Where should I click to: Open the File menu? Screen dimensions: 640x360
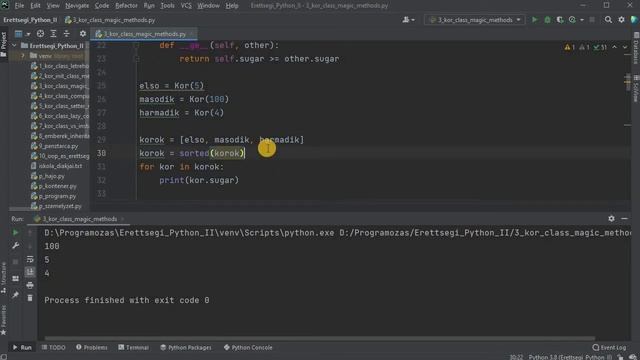point(19,6)
